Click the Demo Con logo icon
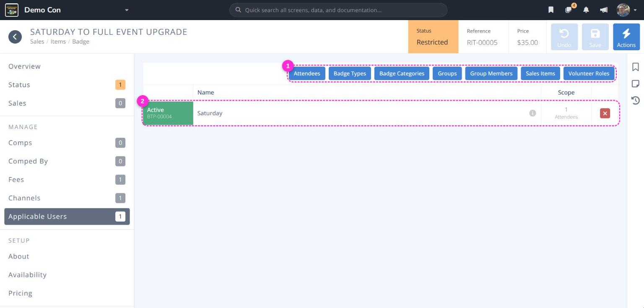Viewport: 644px width, 308px height. pos(12,10)
